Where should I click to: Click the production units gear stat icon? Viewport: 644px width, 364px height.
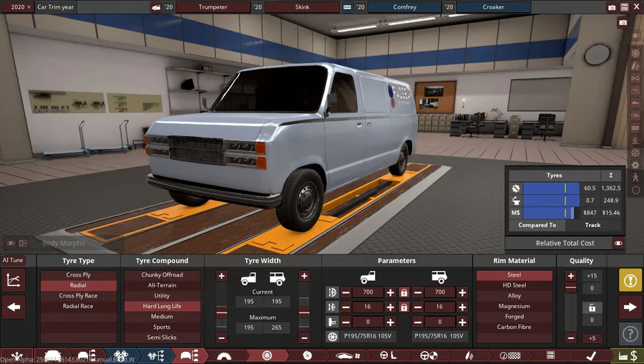[x=515, y=188]
